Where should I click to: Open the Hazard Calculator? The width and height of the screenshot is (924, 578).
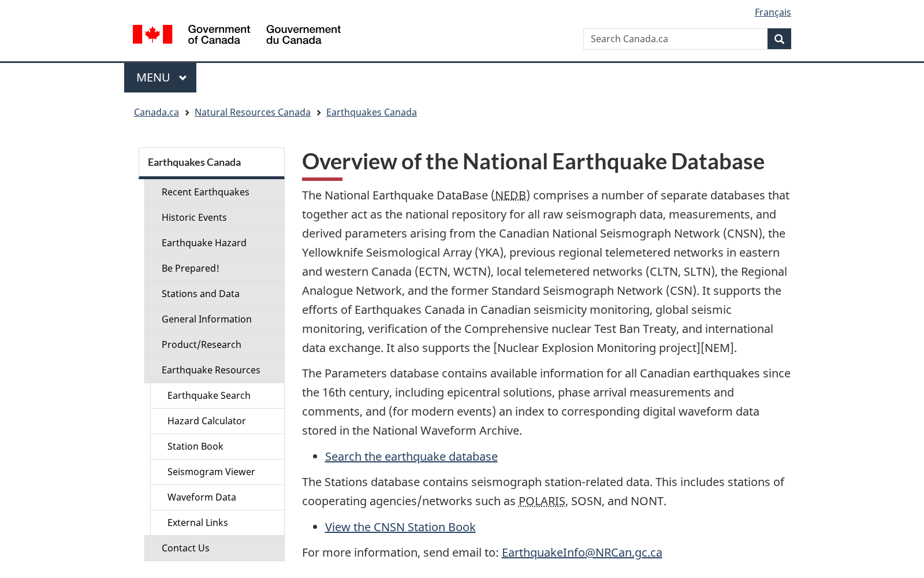[217, 421]
